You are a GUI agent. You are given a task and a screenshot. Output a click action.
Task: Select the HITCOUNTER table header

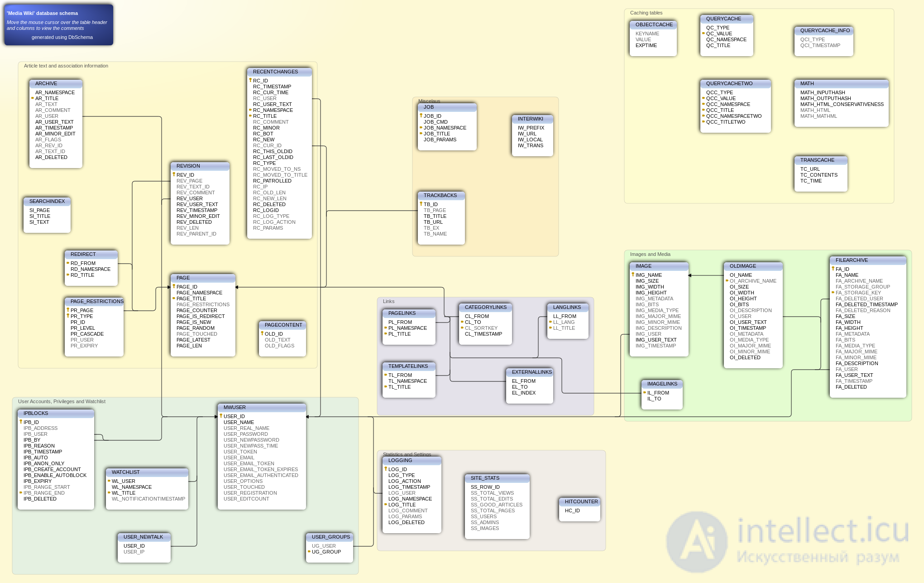[x=579, y=501]
